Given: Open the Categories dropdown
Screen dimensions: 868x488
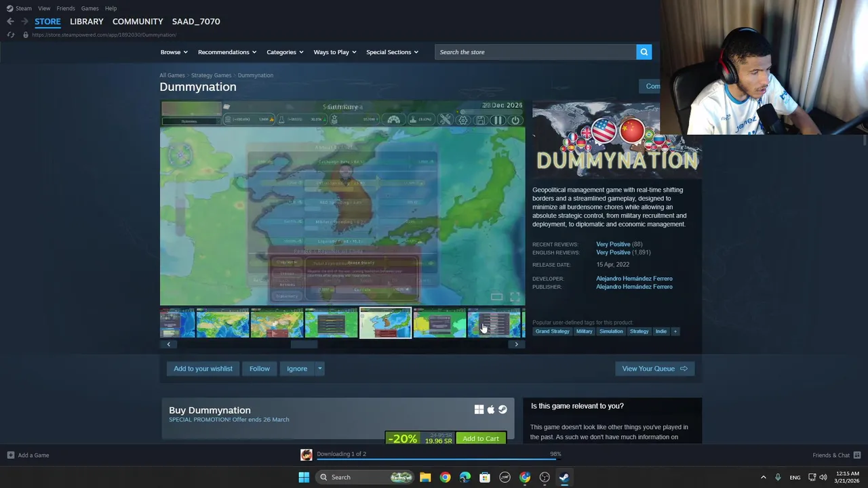Looking at the screenshot, I should coord(285,52).
